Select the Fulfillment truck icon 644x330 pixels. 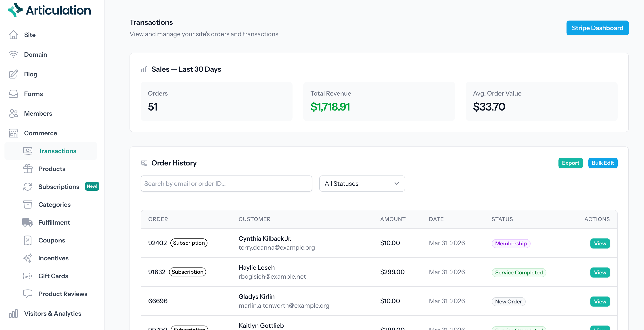click(27, 222)
